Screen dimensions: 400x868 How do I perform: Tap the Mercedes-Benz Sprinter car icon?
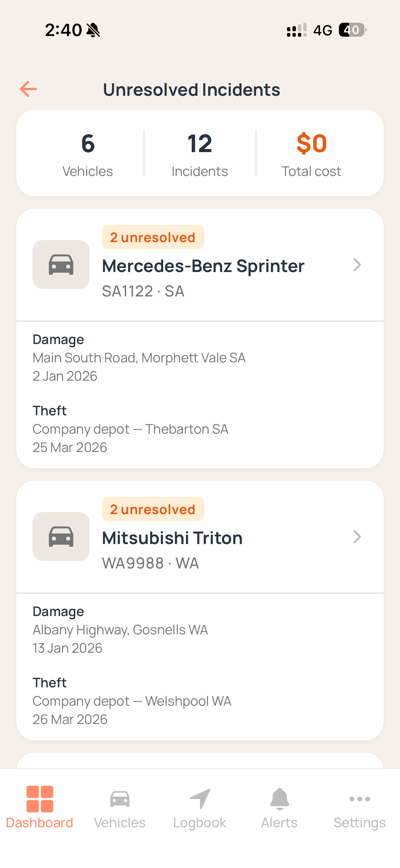(61, 265)
